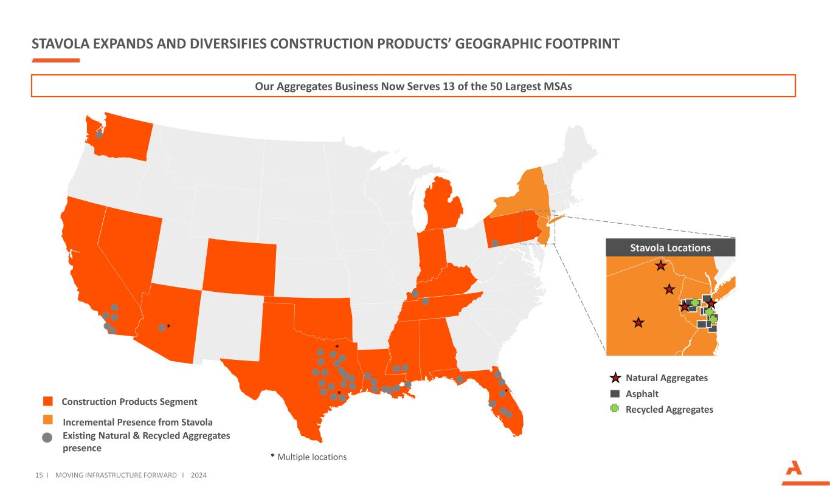Click the dark square Asphalt legend icon
The height and width of the screenshot is (504, 830).
pos(615,393)
